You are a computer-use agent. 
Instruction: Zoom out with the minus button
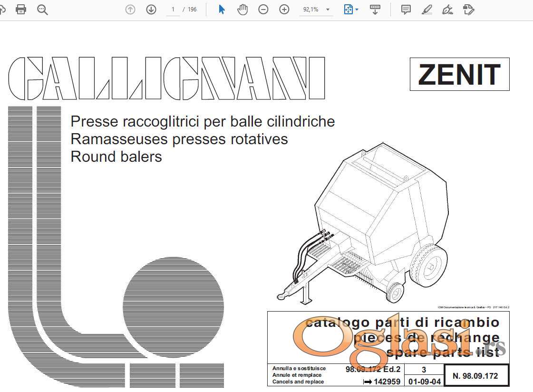pyautogui.click(x=263, y=10)
